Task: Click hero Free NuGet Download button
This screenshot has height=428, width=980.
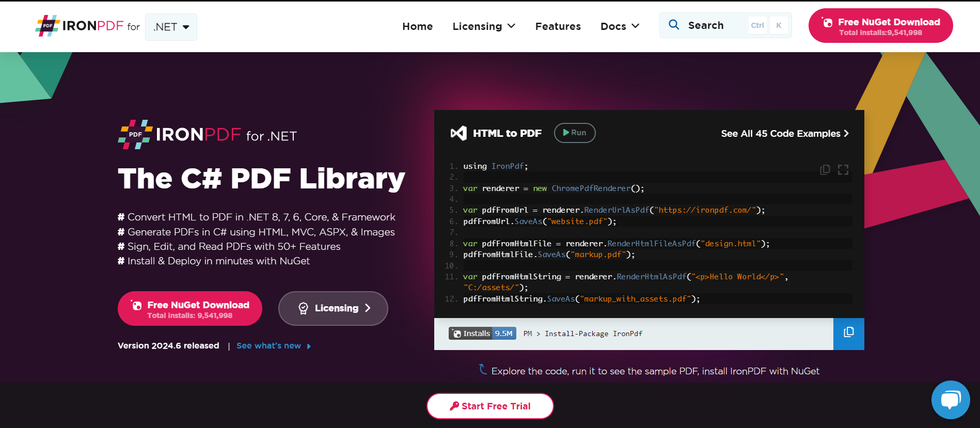Action: pos(190,309)
